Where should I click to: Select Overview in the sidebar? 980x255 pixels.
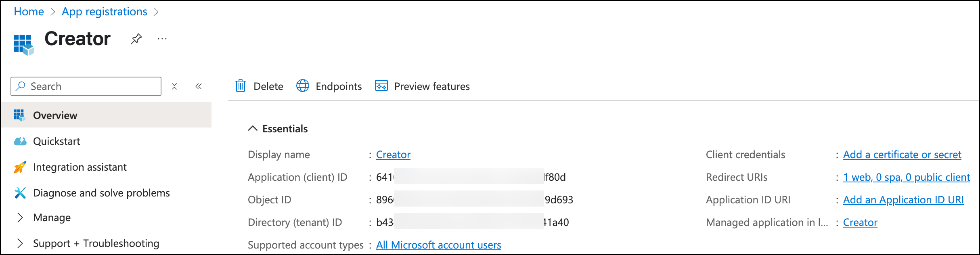[x=55, y=115]
